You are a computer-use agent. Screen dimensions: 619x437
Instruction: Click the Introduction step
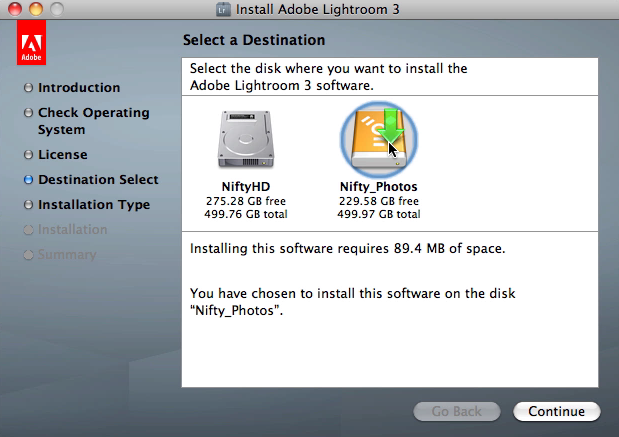[x=79, y=88]
